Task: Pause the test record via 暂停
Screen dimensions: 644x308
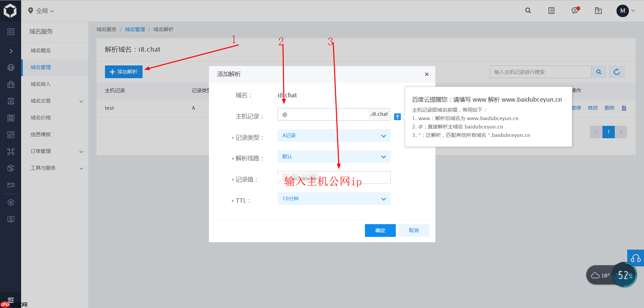Action: (576, 108)
